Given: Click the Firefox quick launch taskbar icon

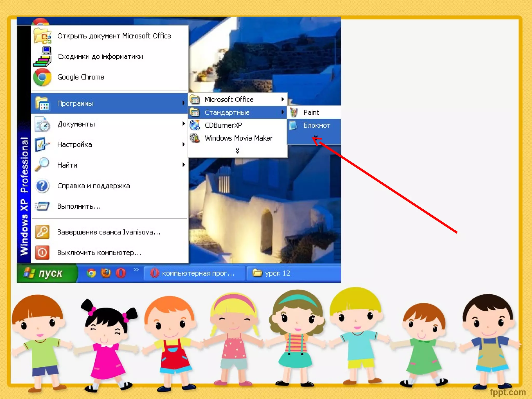Looking at the screenshot, I should 106,273.
